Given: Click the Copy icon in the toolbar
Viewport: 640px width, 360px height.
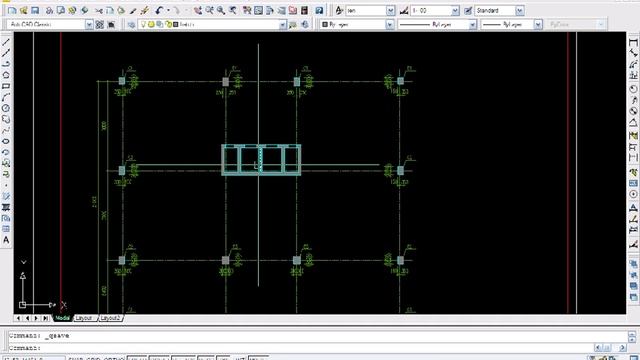Looking at the screenshot, I should click(x=110, y=11).
